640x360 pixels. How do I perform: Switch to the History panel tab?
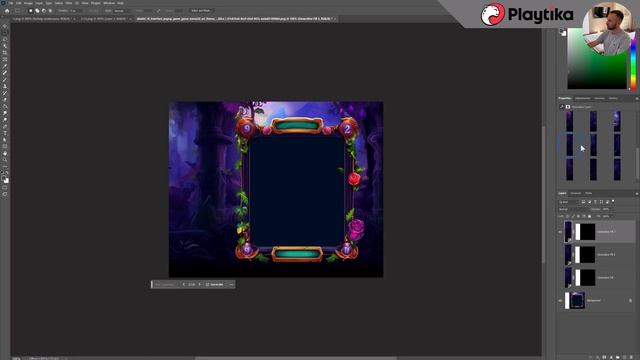tap(613, 98)
